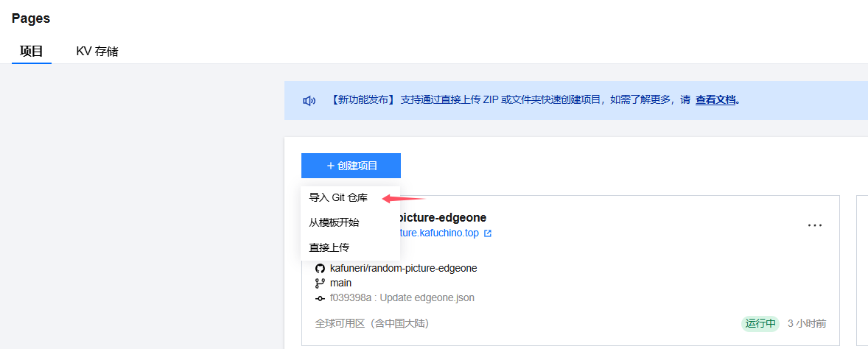The height and width of the screenshot is (349, 868).
Task: Choose 从模板开始 from the dropdown
Action: pyautogui.click(x=350, y=222)
